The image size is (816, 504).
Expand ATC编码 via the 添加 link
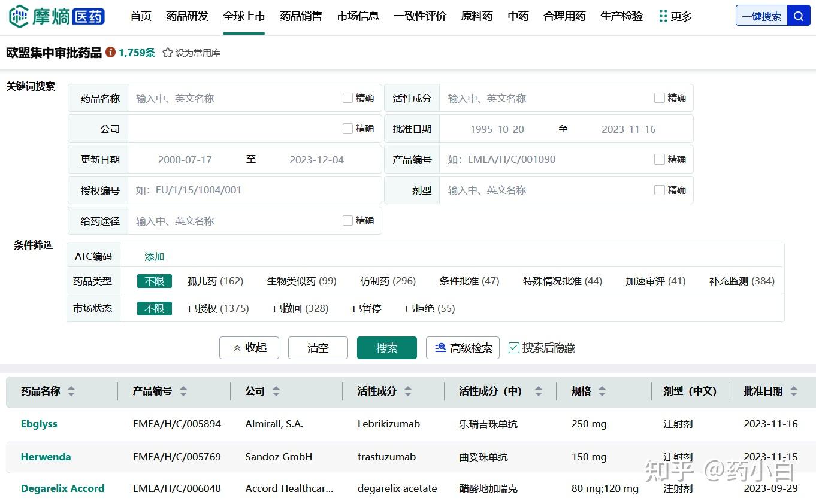154,256
